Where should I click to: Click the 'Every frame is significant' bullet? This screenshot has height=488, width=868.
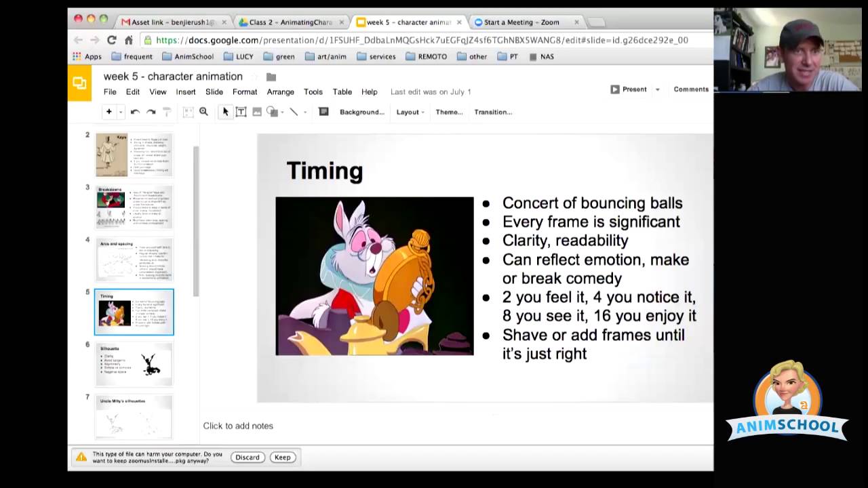(591, 222)
